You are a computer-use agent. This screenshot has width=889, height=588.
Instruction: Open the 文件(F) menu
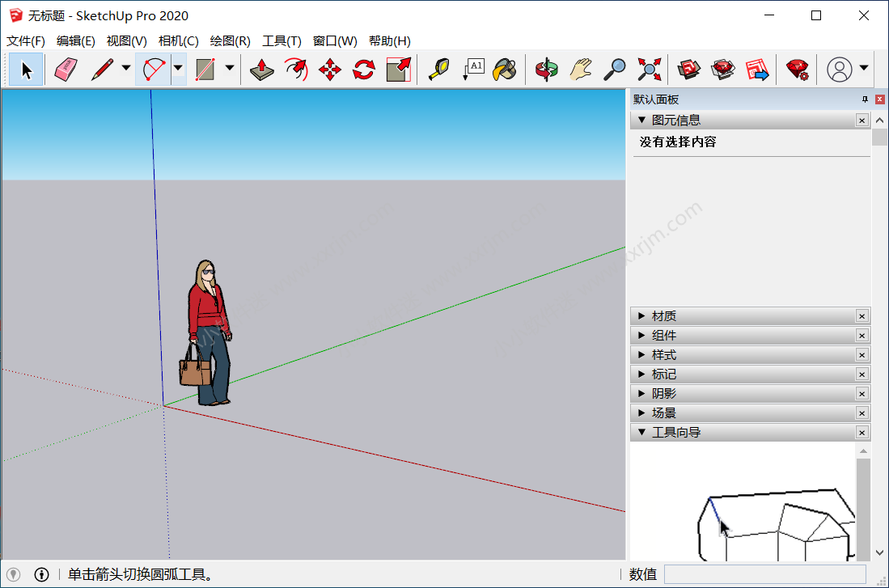click(x=26, y=40)
